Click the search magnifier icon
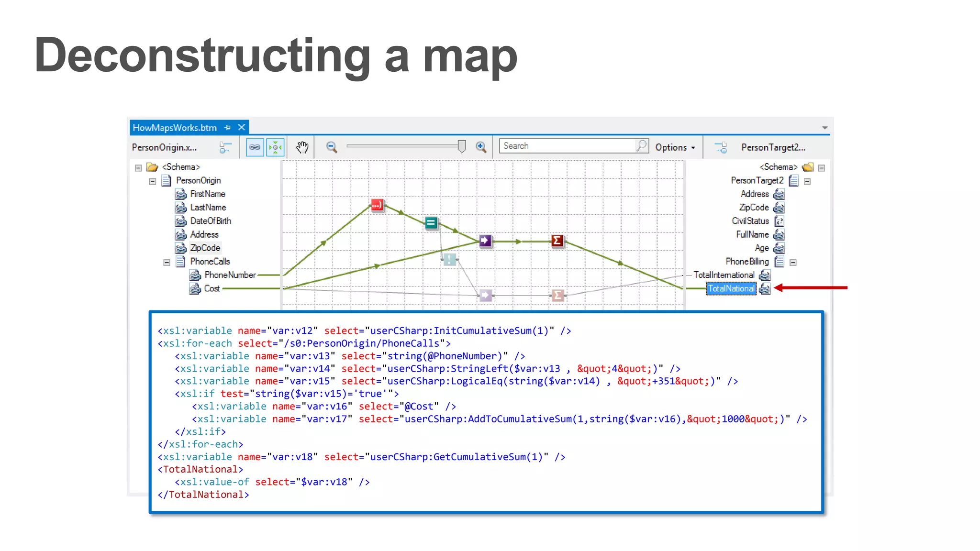This screenshot has width=980, height=551. tap(641, 146)
